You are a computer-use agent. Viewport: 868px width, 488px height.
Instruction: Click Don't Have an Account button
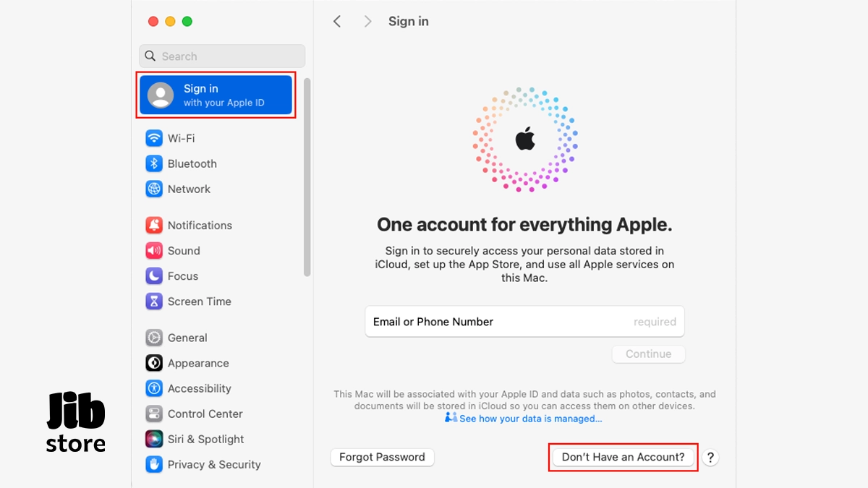[623, 457]
